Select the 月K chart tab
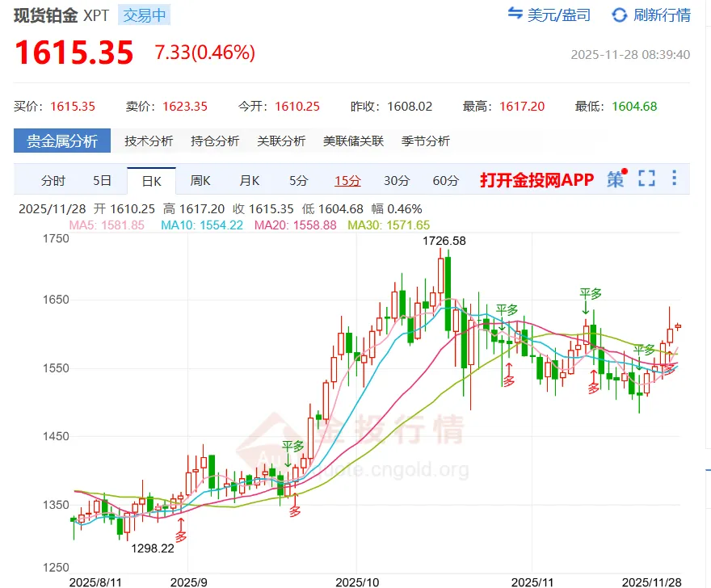Viewport: 711px width, 588px height. (250, 180)
